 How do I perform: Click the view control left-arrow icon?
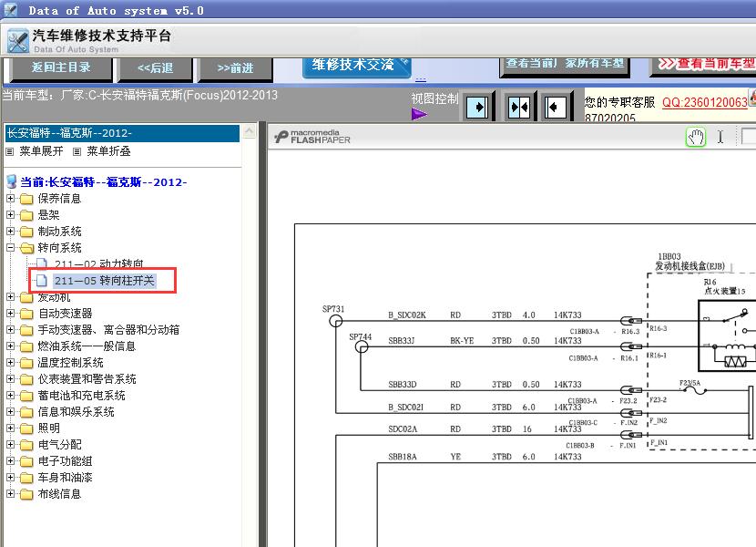tap(556, 107)
